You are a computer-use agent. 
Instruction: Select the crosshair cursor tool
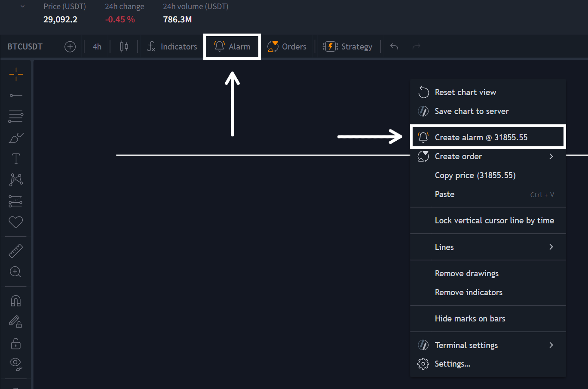point(16,74)
